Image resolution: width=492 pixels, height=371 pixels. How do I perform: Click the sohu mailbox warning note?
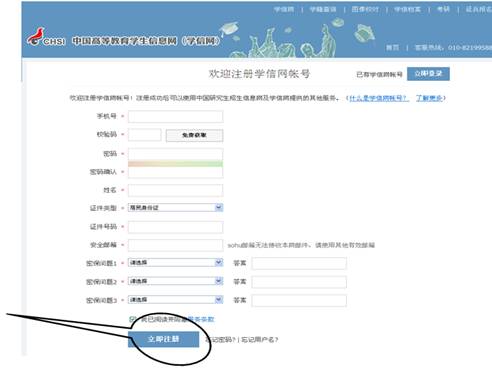(301, 245)
